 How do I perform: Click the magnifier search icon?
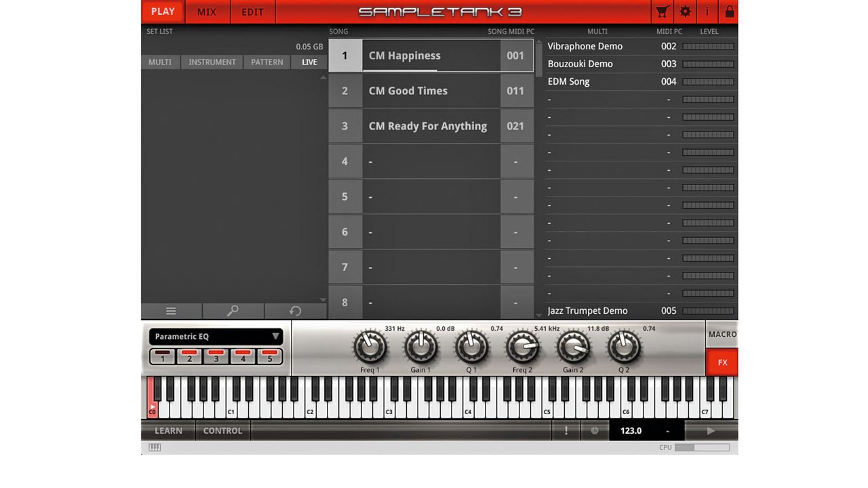[x=233, y=311]
